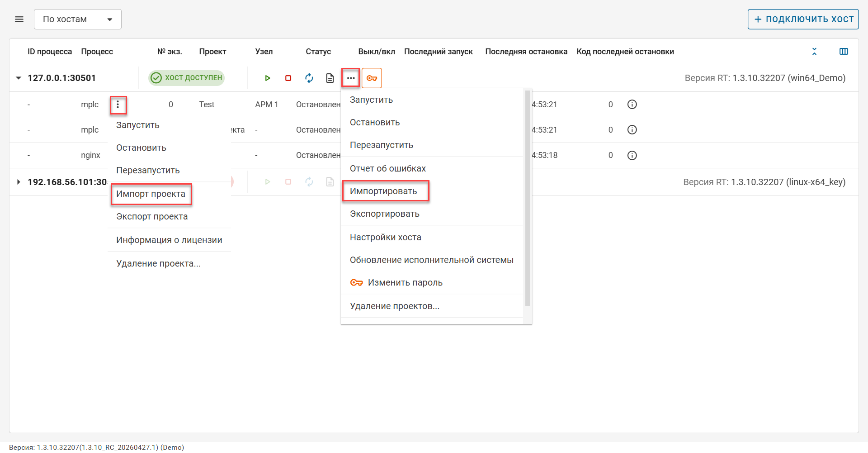This screenshot has width=868, height=453.
Task: Click the 'Хост доступен' status badge
Action: pos(187,78)
